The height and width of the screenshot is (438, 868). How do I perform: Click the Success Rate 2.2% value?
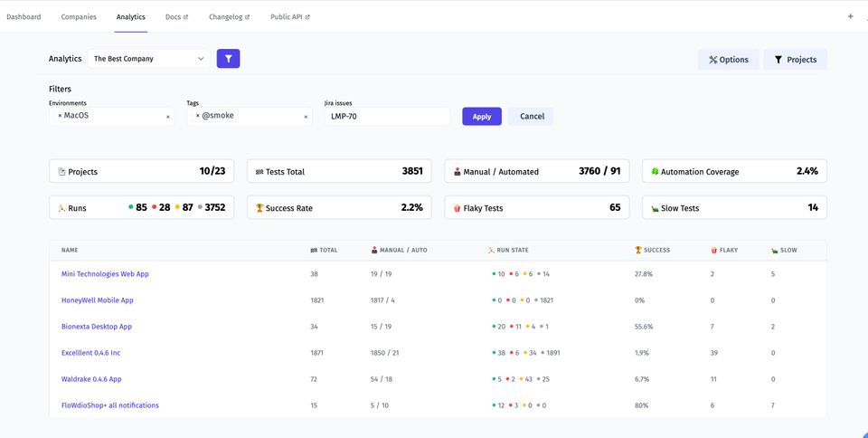click(412, 207)
